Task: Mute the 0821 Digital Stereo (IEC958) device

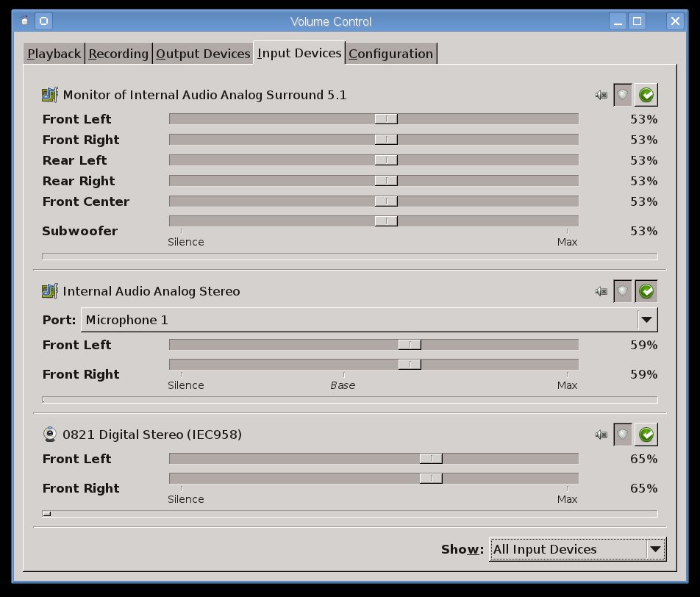Action: pos(601,435)
